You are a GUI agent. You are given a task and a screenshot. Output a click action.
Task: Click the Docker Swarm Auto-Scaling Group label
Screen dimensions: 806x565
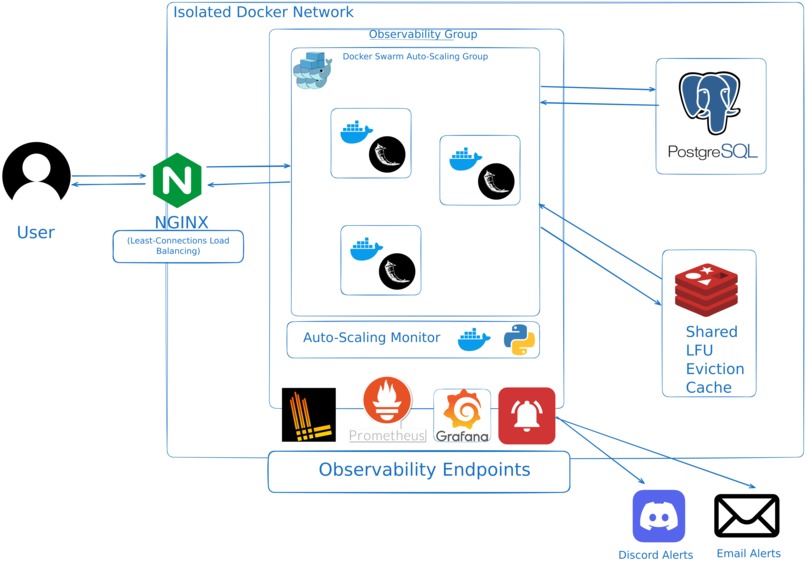click(x=415, y=56)
